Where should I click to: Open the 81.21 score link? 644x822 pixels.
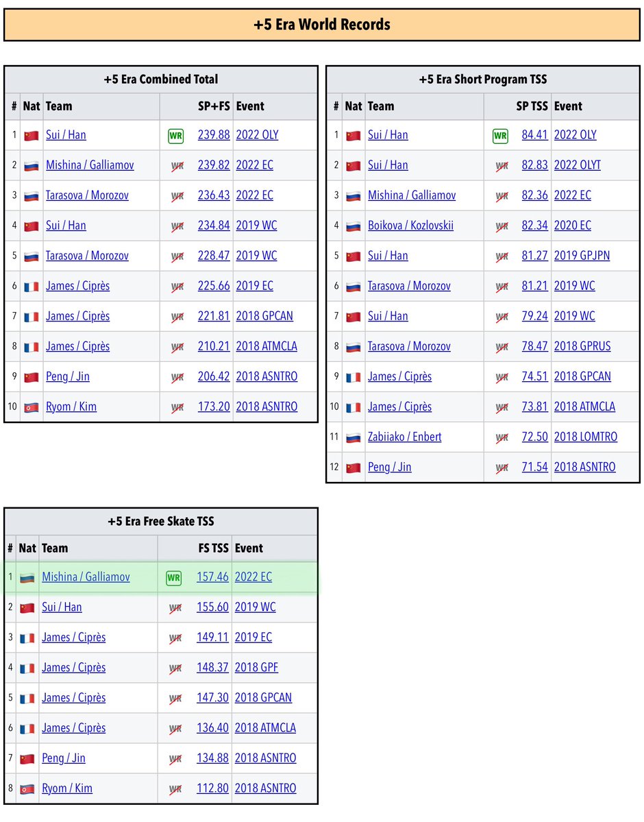535,287
